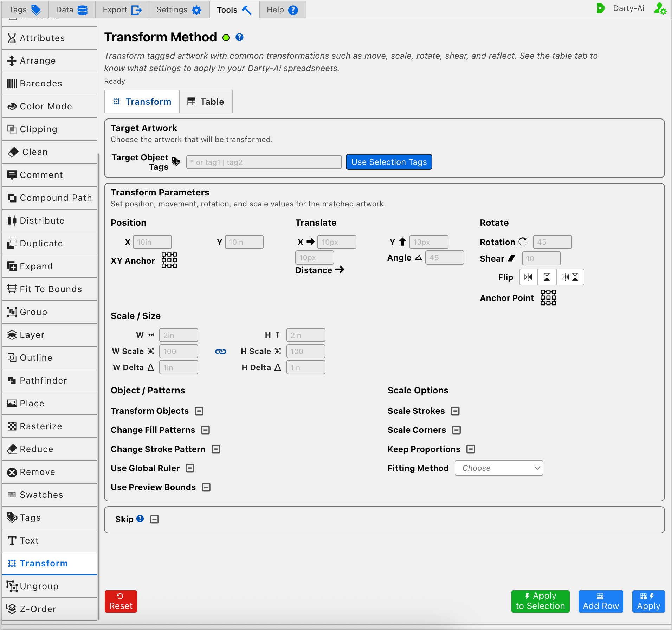Switch to the Table sub-tab
Viewport: 672px width, 630px height.
[206, 102]
